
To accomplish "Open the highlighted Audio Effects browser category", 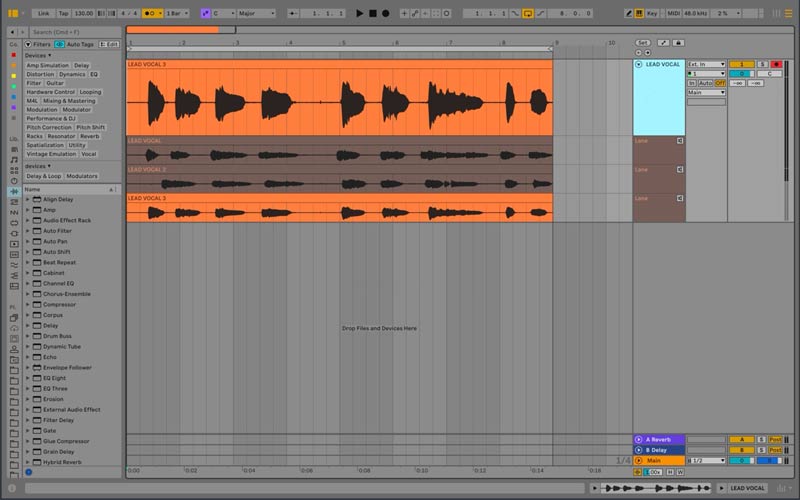I will (14, 191).
